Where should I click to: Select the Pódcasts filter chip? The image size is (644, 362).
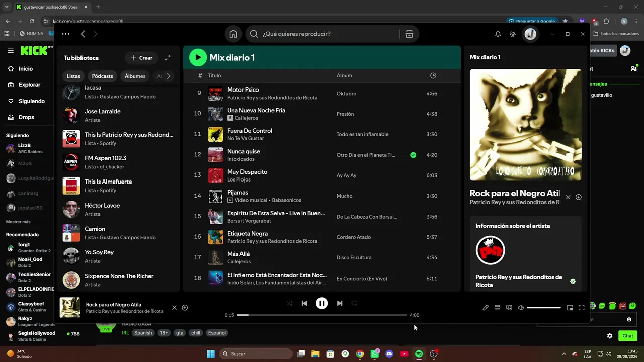point(103,76)
